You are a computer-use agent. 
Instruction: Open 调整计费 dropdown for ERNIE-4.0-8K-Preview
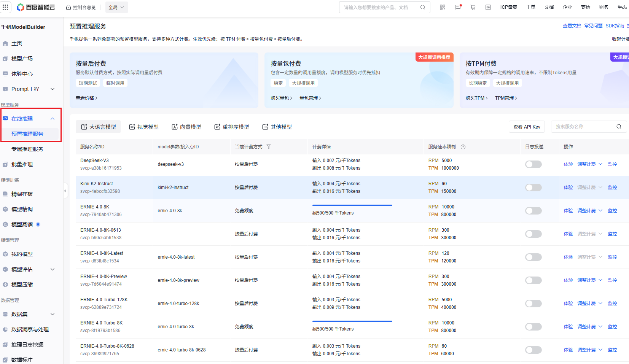pos(590,280)
